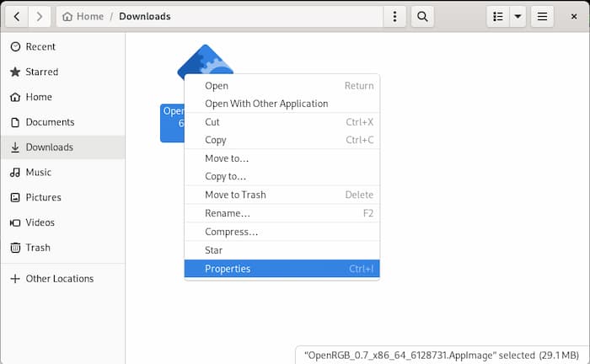Screen dimensions: 590x364
Task: Open Other Locations in the sidebar
Action: (x=63, y=279)
